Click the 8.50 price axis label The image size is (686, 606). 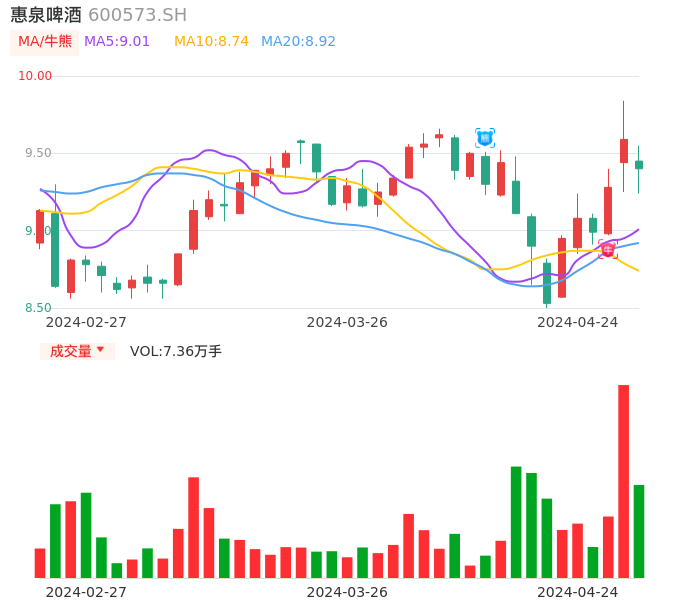point(38,308)
